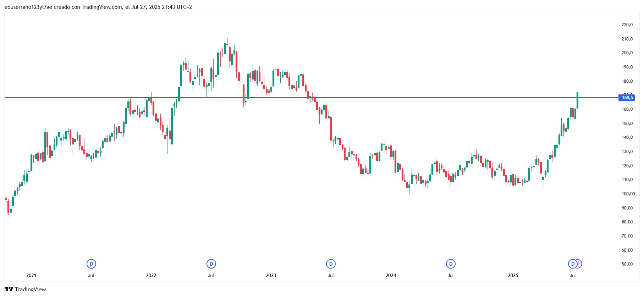Viewport: 644px width, 297px height.
Task: Click the 220,0 price axis label
Action: tap(627, 25)
